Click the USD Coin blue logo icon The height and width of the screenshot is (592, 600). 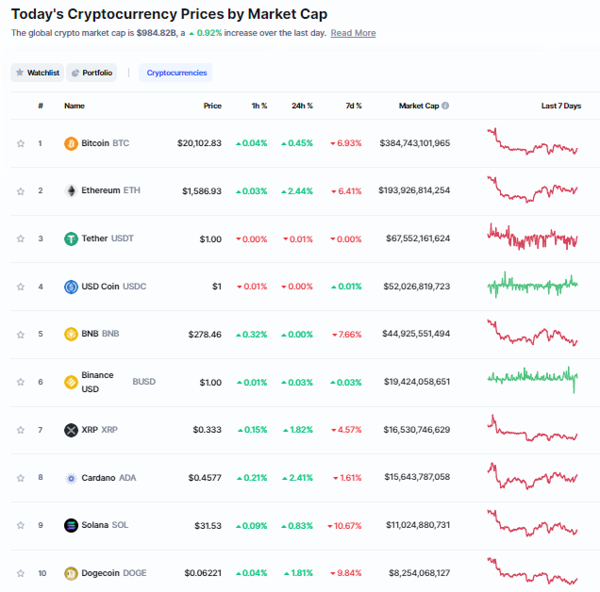[x=71, y=287]
